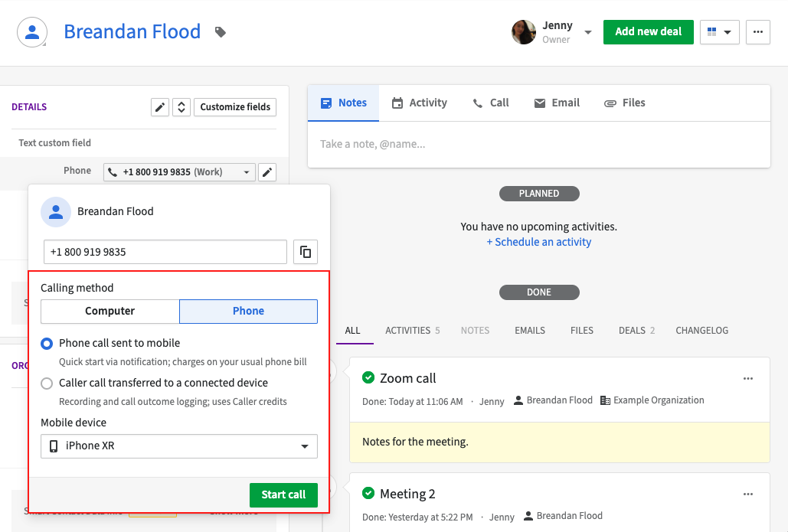
Task: Click Breandan Flood person link in Zoom call
Action: [x=559, y=400]
